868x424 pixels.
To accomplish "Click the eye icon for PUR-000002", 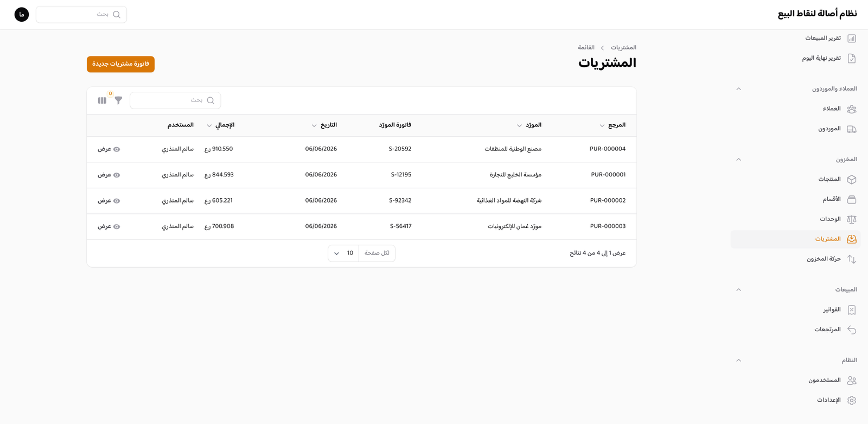I will coord(117,201).
